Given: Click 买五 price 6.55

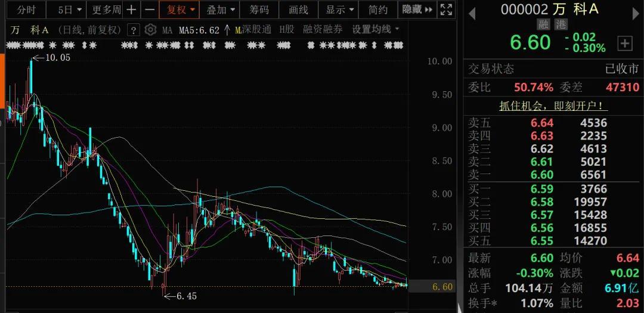Looking at the screenshot, I should (x=541, y=241).
